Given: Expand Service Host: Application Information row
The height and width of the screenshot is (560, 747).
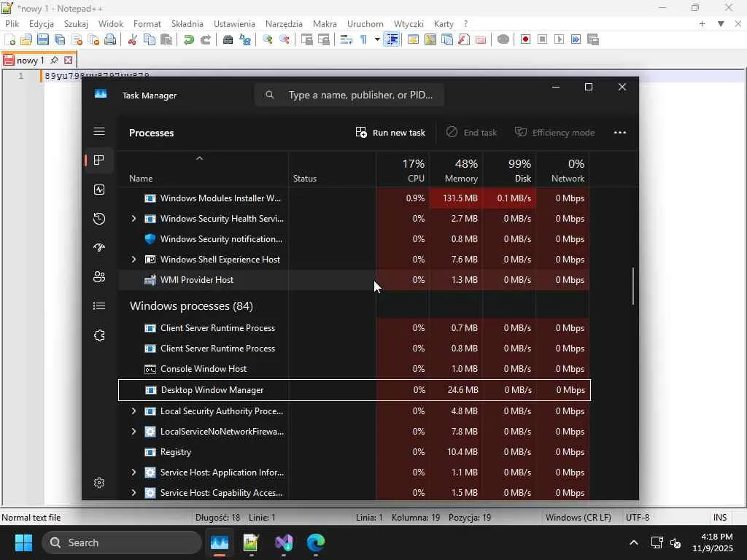Looking at the screenshot, I should coord(134,472).
